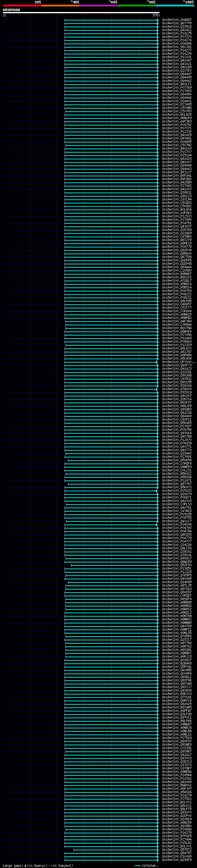Click the cyan =100char. scale legend
The image size is (197, 868).
coord(146,866)
